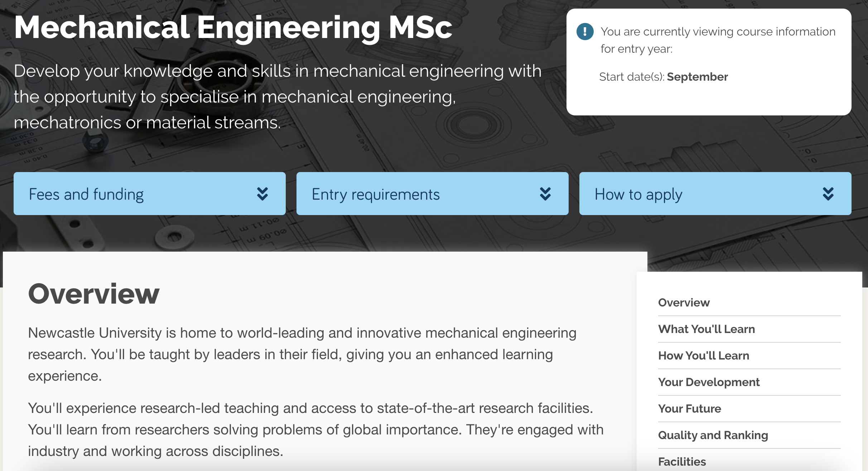Select Your Development in sidebar menu

pos(708,382)
